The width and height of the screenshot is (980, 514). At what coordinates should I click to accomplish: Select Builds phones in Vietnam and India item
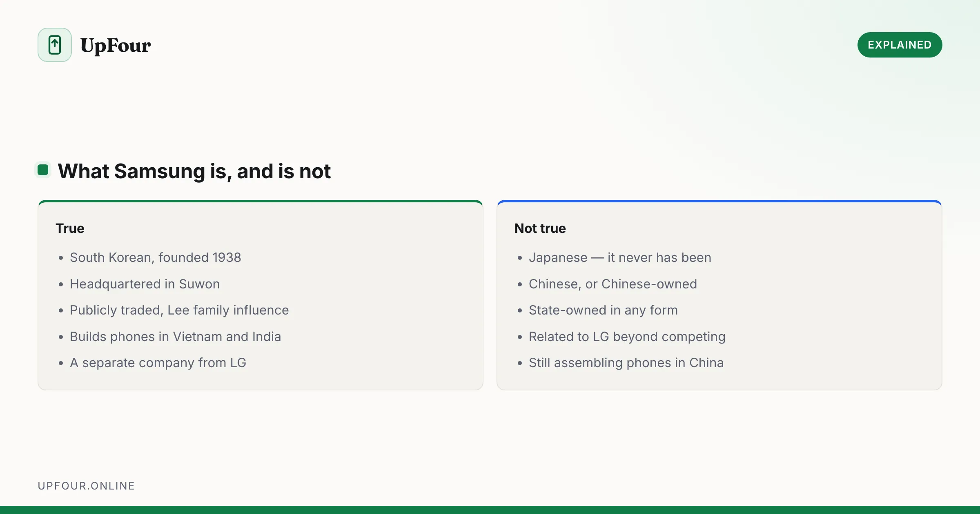[176, 337]
